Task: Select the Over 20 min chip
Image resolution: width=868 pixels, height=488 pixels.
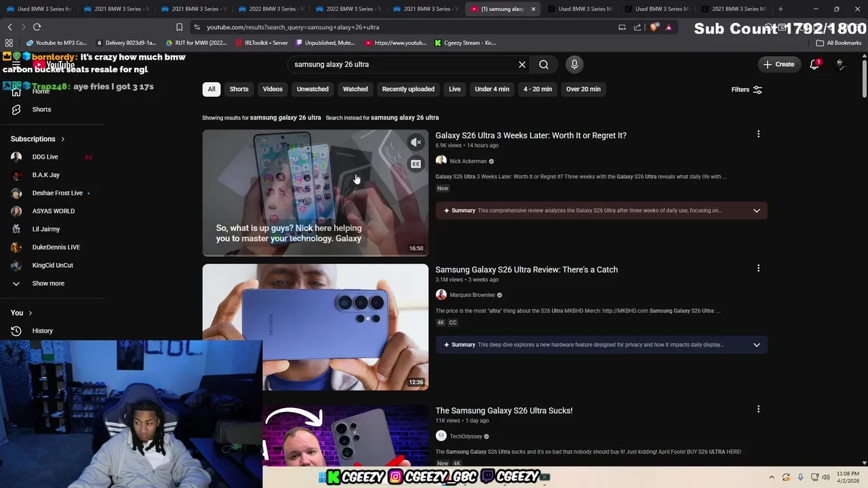Action: tap(583, 89)
